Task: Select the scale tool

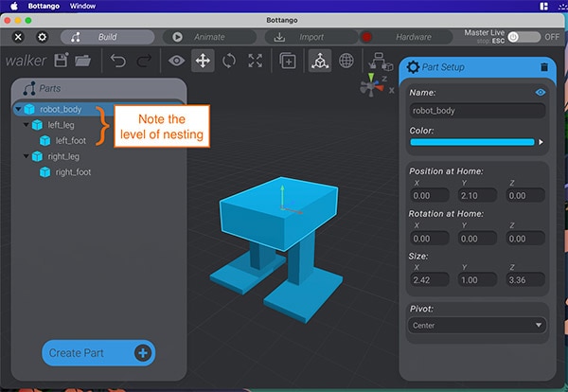Action: (255, 61)
